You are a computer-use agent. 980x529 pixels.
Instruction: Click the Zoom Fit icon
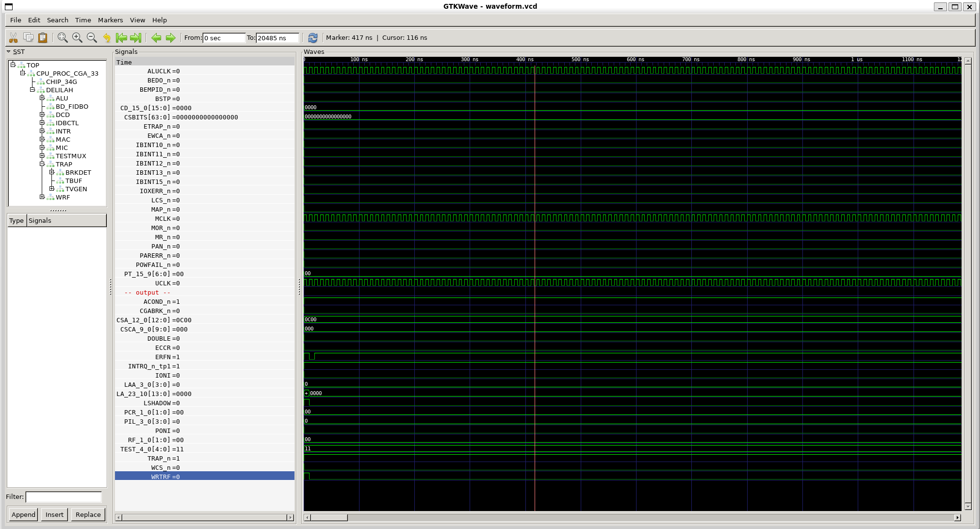63,38
